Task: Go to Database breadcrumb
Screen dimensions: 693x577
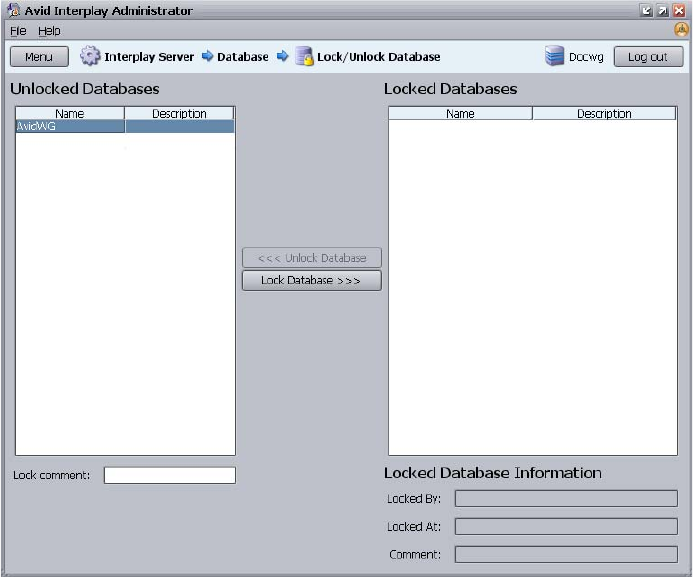Action: 243,57
